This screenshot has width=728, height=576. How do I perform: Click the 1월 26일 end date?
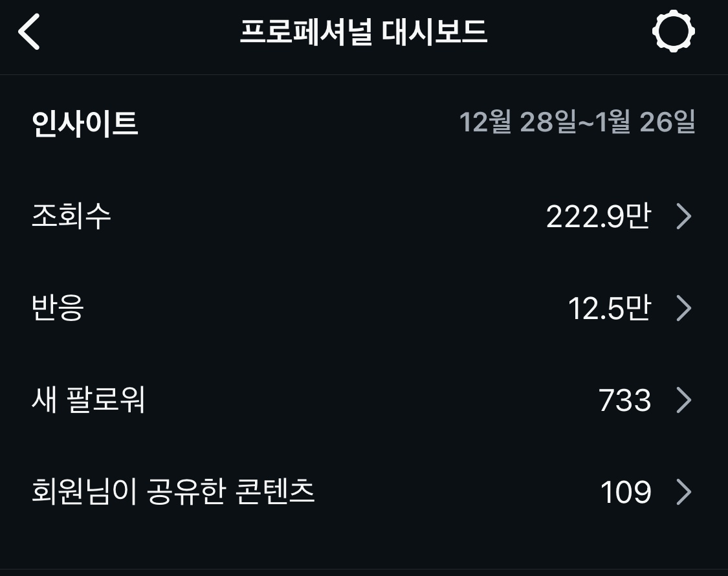click(646, 122)
